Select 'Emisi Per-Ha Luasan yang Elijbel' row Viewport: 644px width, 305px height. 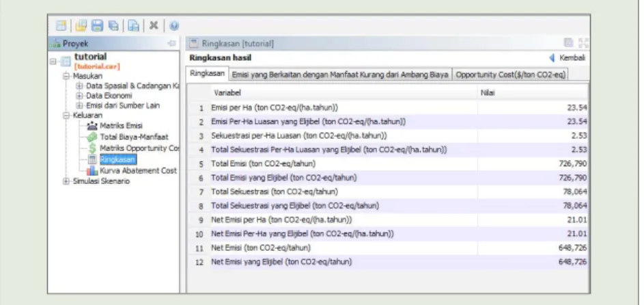[309, 122]
